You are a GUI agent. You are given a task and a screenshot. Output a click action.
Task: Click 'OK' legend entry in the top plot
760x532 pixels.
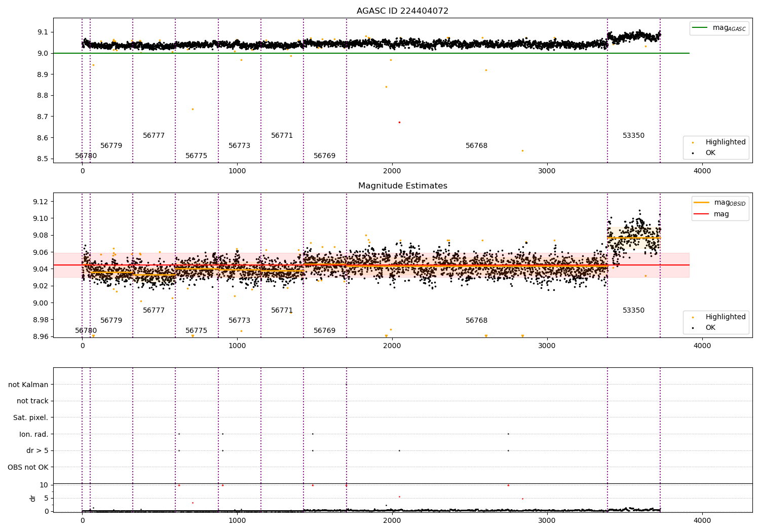704,153
